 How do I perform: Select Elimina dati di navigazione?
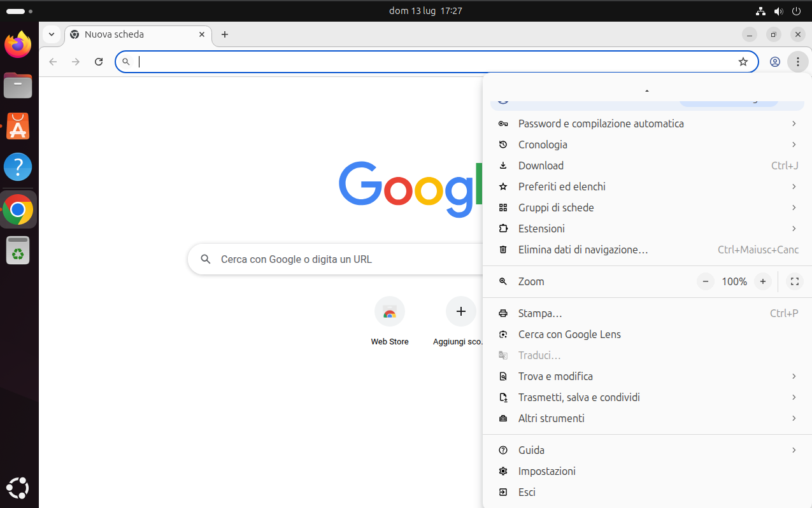pos(647,250)
